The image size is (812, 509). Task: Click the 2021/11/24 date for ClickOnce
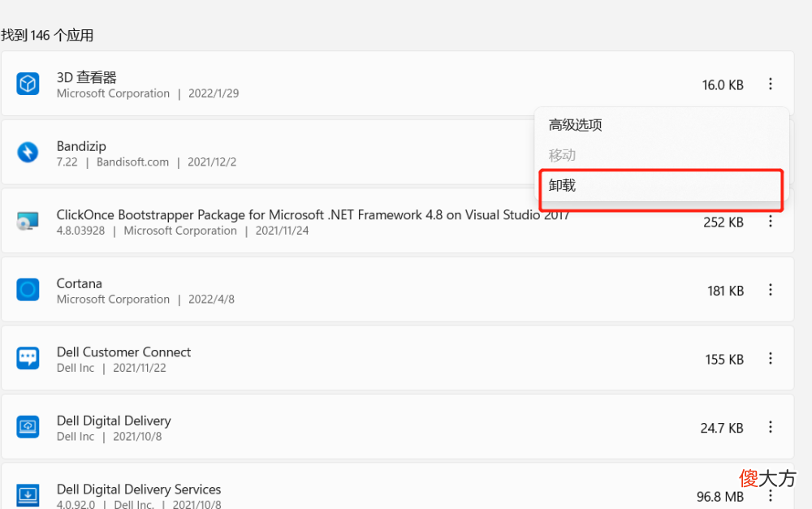282,231
